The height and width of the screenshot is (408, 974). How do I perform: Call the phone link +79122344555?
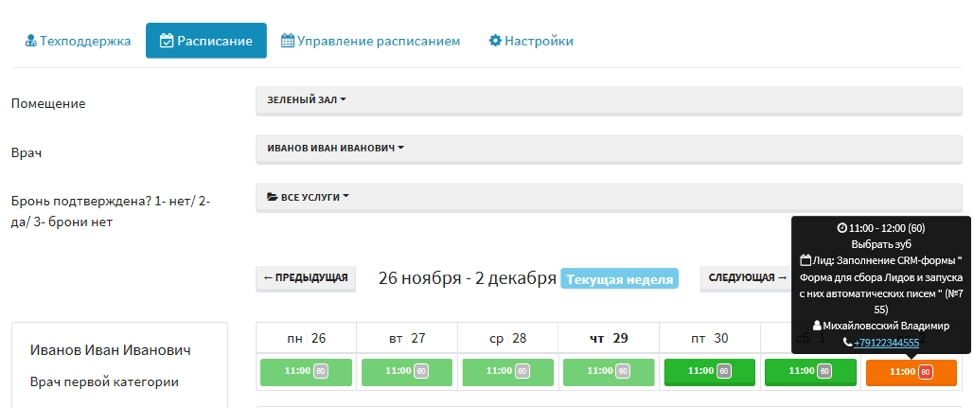pyautogui.click(x=886, y=342)
